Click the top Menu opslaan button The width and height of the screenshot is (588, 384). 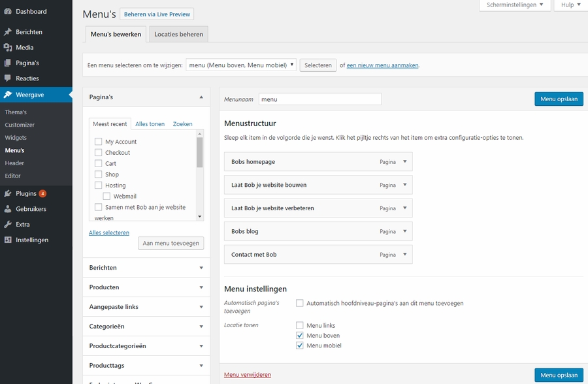click(559, 99)
